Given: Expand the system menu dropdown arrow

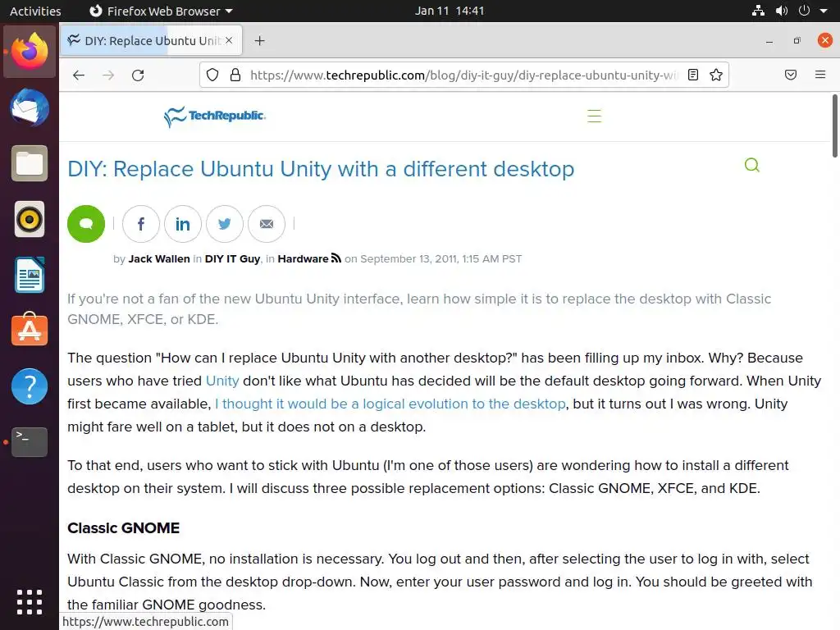Looking at the screenshot, I should [x=824, y=11].
